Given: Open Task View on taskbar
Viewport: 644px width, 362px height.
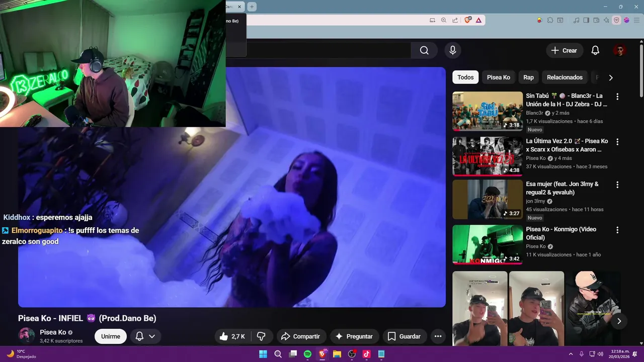Looking at the screenshot, I should point(293,354).
